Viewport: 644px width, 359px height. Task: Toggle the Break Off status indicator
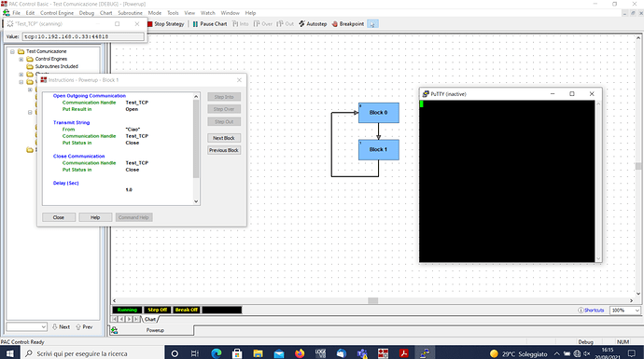187,310
